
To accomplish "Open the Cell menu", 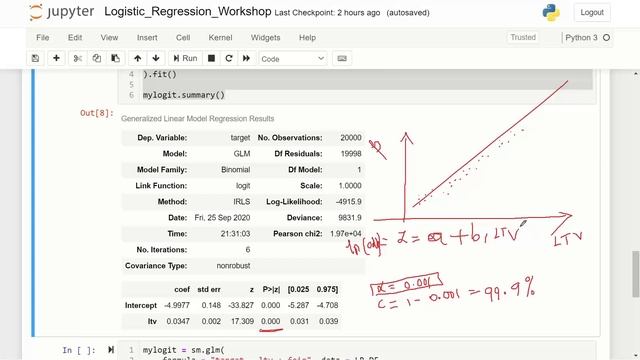I will 183,38.
